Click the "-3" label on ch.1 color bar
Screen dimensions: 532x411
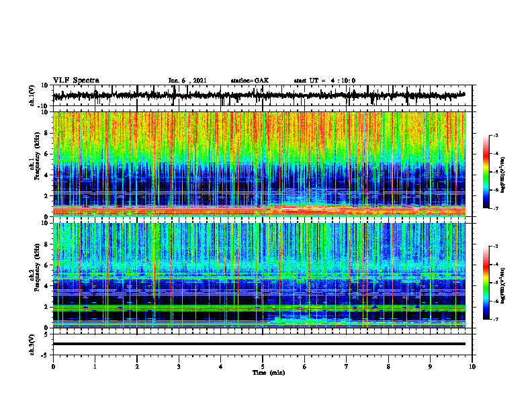coord(496,136)
